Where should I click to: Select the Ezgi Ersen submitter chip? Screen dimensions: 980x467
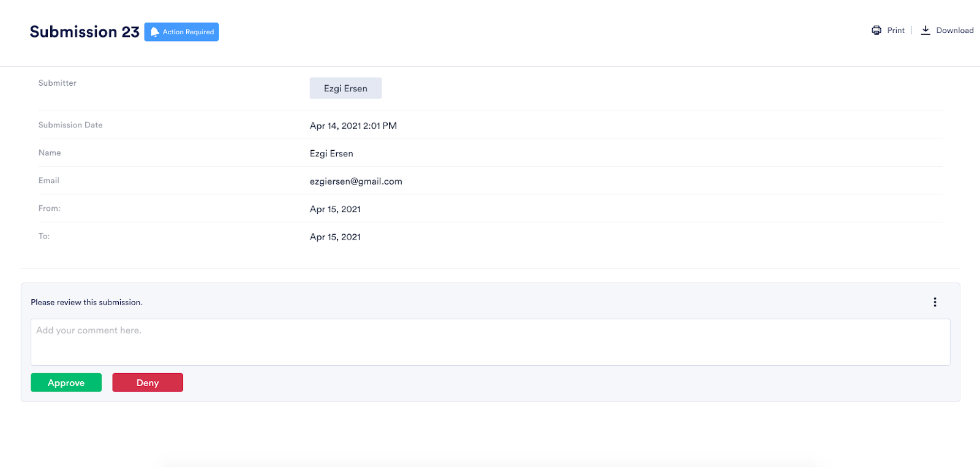pos(345,88)
